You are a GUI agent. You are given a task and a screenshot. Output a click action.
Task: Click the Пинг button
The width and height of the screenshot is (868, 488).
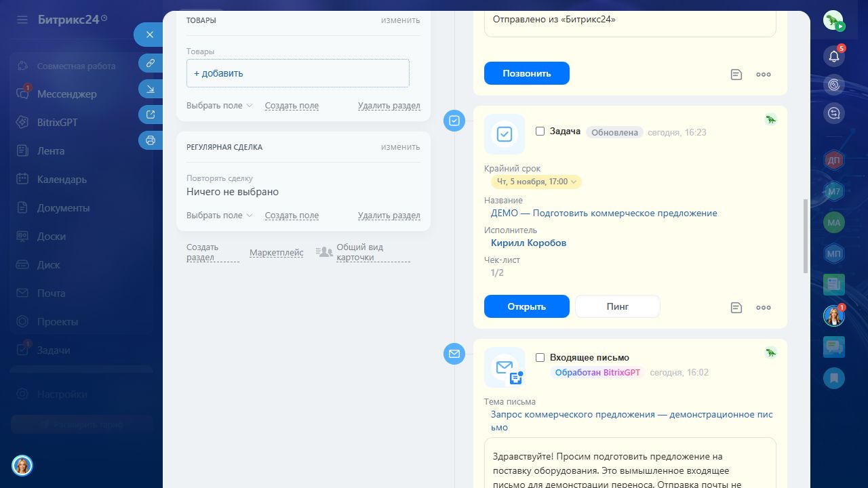618,306
